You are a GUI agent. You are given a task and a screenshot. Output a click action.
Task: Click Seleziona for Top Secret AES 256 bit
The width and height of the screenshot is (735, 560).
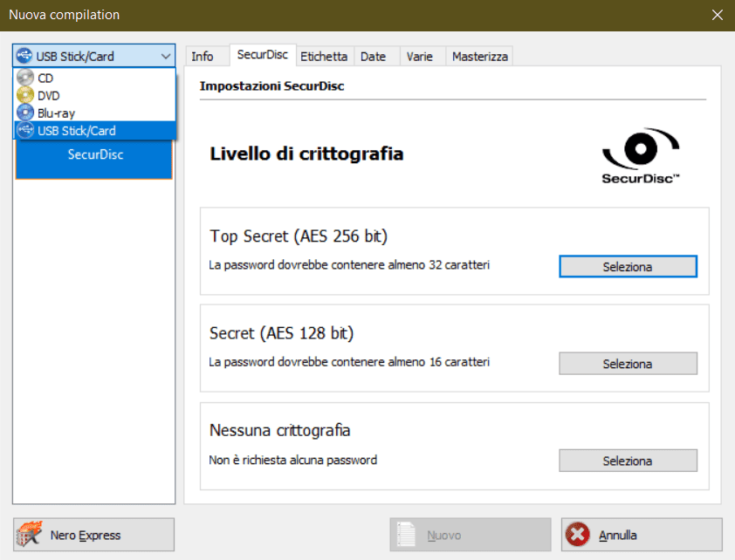(628, 267)
